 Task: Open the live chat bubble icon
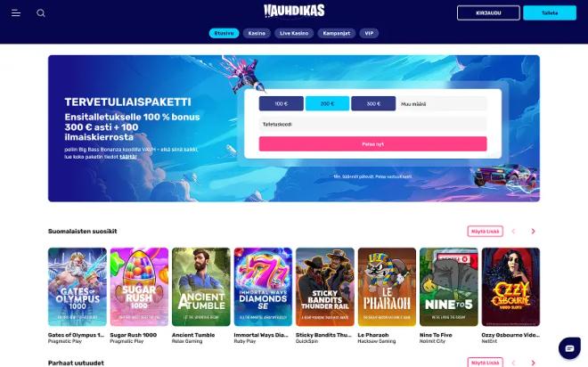point(569,348)
